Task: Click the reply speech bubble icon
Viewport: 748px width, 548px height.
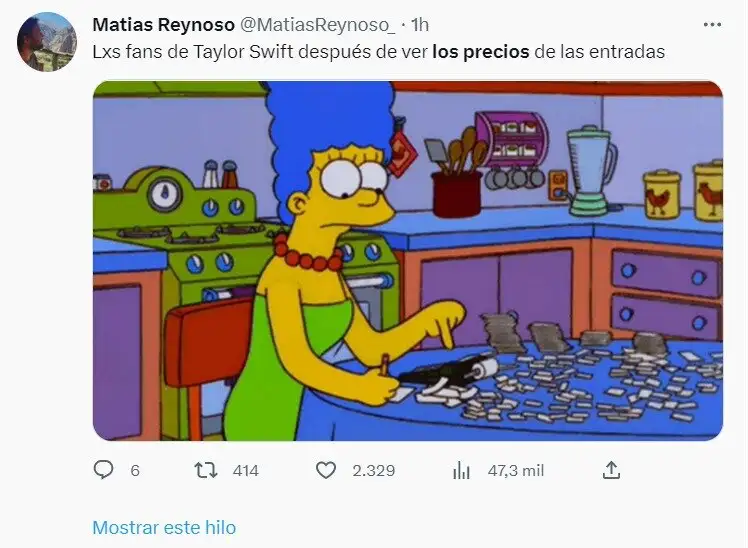Action: (x=103, y=470)
